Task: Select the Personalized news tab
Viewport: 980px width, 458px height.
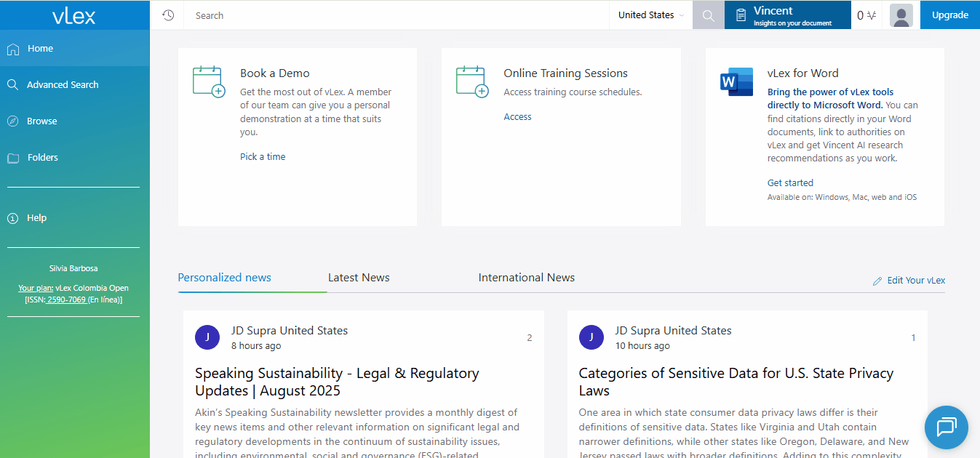Action: 224,278
